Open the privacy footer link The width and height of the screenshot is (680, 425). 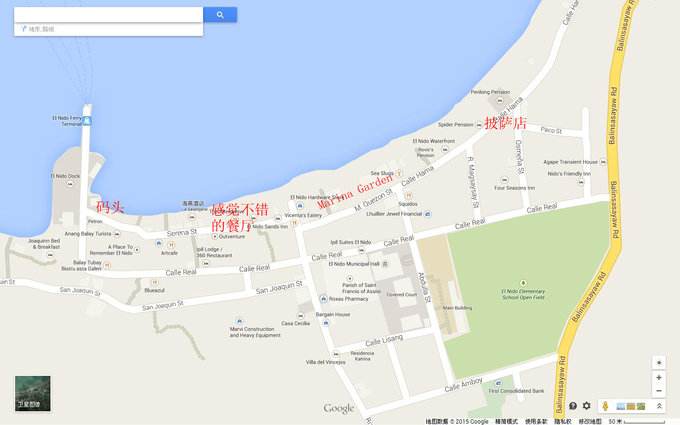coord(562,422)
